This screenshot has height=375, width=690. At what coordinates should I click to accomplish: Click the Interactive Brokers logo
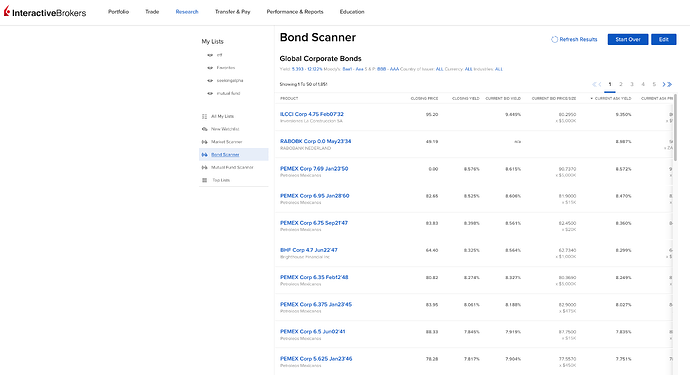[x=45, y=12]
